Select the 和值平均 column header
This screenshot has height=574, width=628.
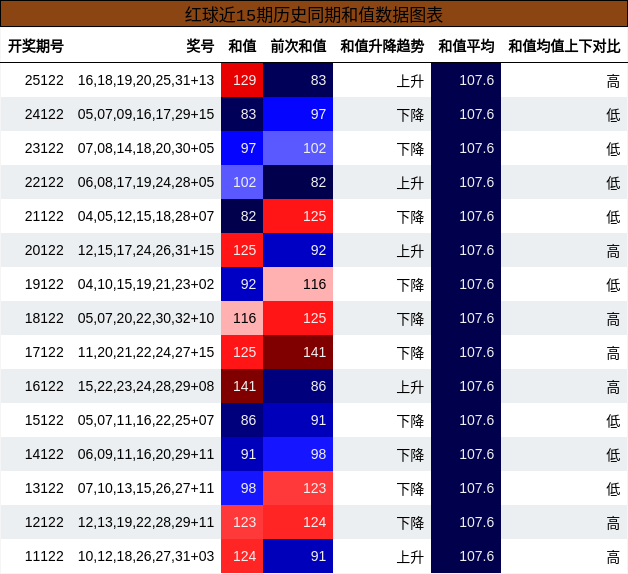coord(466,46)
